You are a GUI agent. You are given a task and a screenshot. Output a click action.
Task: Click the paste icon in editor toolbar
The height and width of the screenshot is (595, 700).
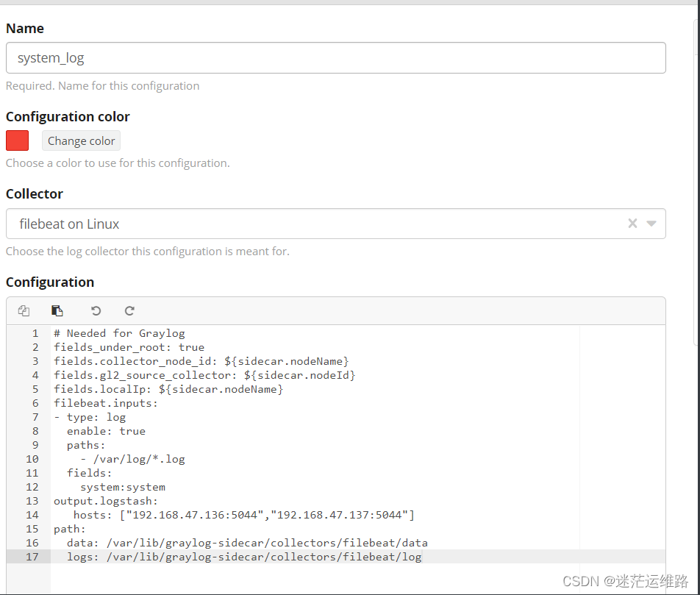coord(57,310)
